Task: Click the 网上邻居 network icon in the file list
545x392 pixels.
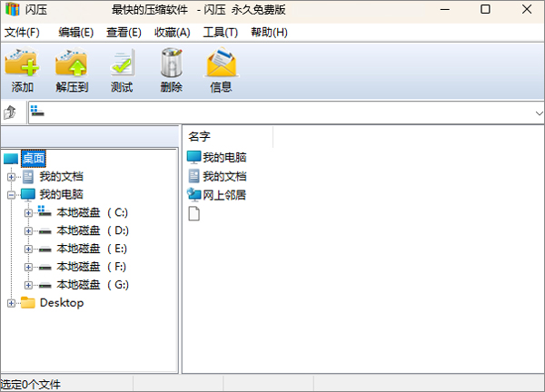Action: point(194,195)
